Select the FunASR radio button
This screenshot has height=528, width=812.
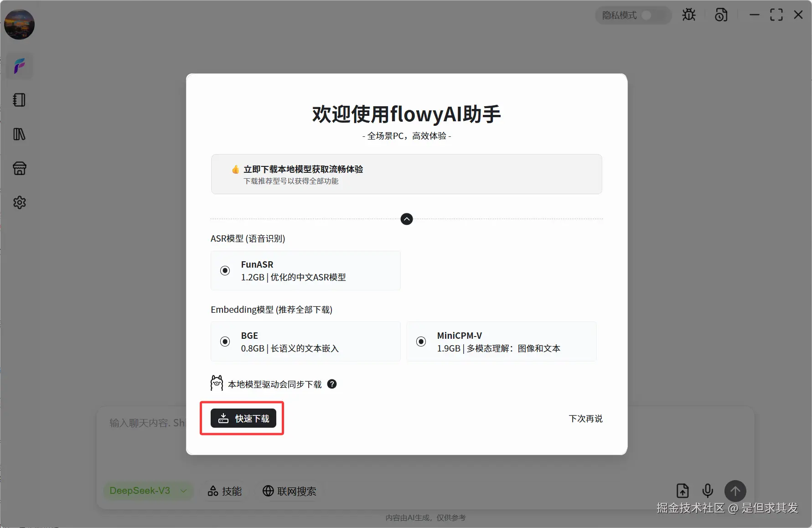point(225,270)
